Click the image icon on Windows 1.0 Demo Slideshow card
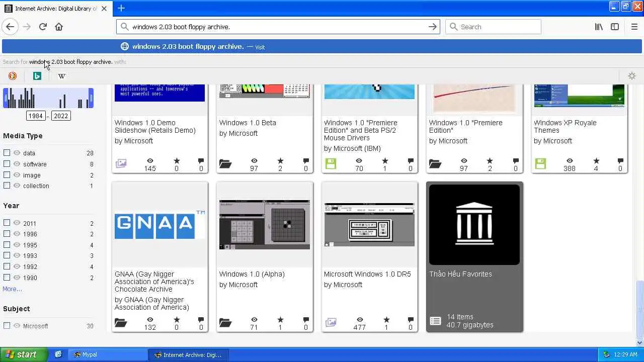 pyautogui.click(x=121, y=164)
